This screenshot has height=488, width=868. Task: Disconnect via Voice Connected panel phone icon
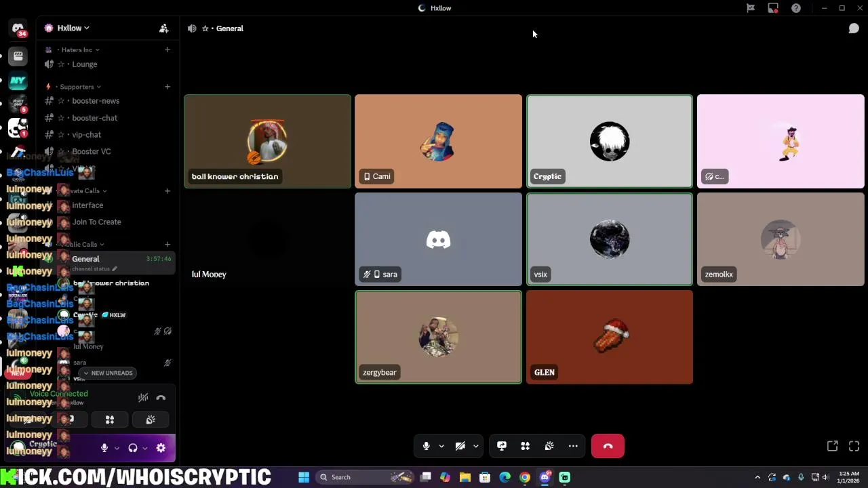click(161, 398)
